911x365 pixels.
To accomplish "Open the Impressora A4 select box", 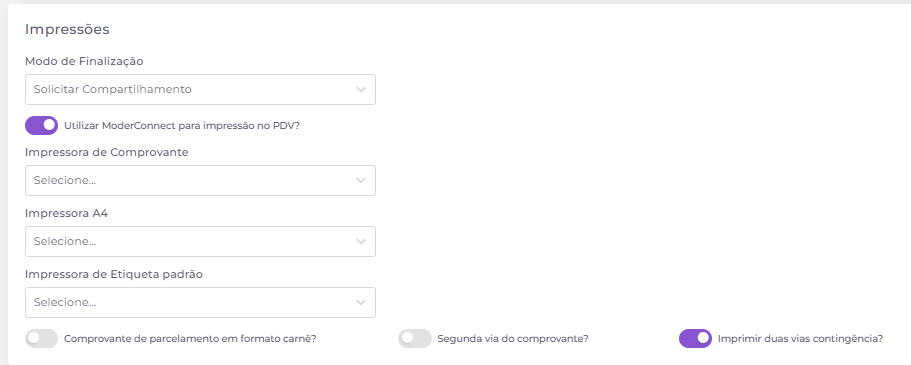I will pyautogui.click(x=200, y=241).
